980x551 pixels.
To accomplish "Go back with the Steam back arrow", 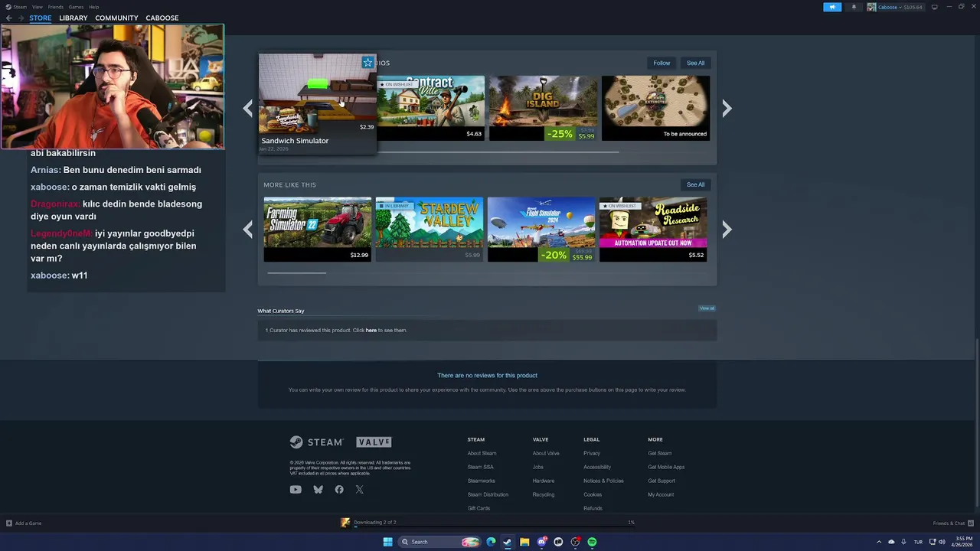I will click(9, 18).
